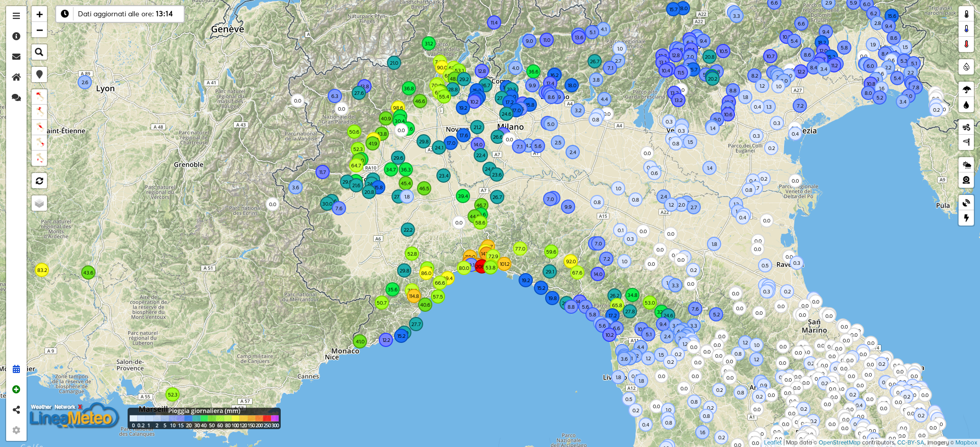Click the info circle icon

16,36
